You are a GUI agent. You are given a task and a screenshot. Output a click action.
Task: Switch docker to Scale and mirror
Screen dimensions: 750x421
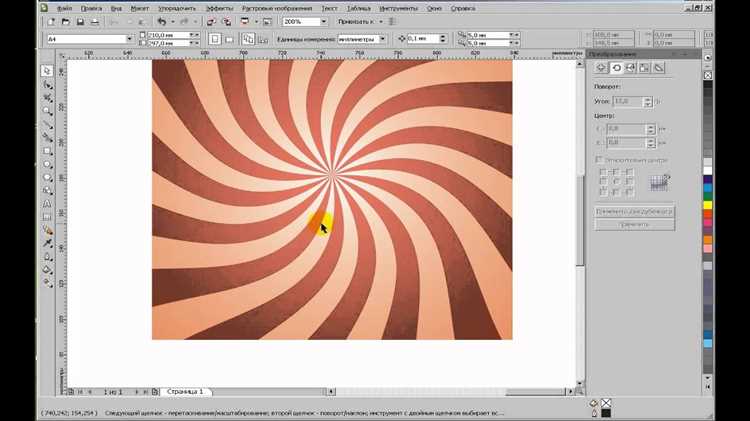point(630,68)
